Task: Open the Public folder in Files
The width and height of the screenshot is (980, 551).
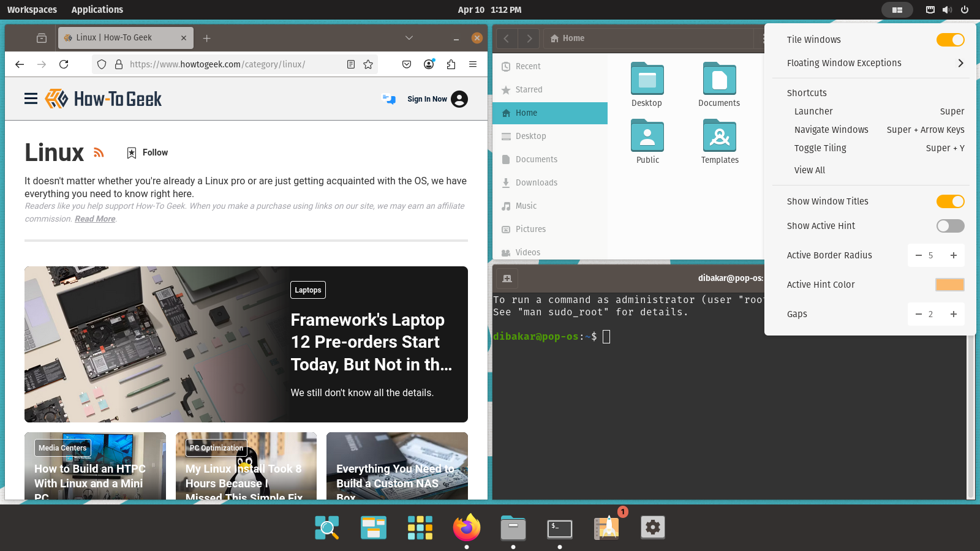Action: [x=647, y=142]
